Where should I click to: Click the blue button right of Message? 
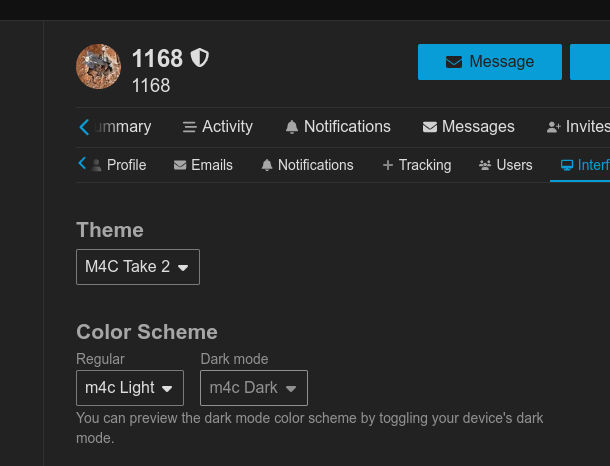pyautogui.click(x=590, y=62)
